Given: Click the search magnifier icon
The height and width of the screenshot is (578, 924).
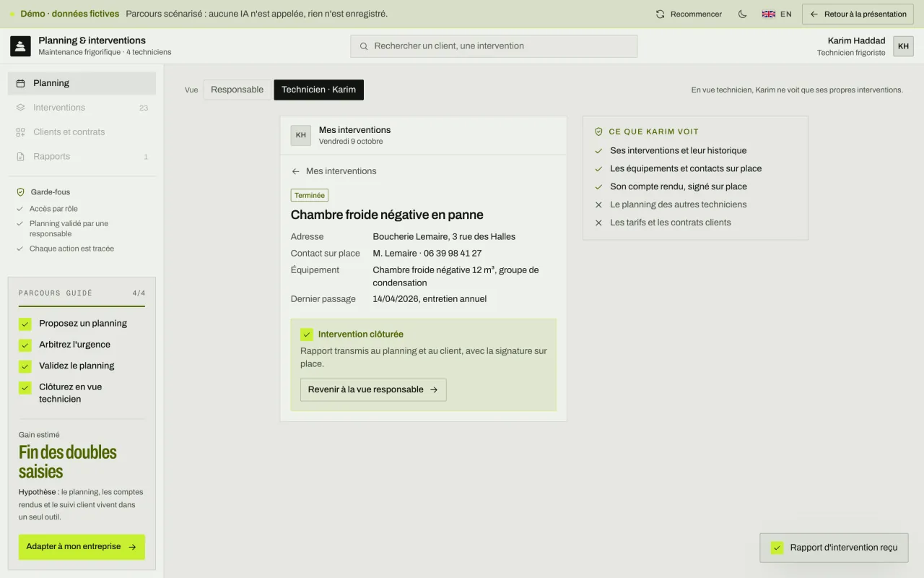Looking at the screenshot, I should [364, 46].
